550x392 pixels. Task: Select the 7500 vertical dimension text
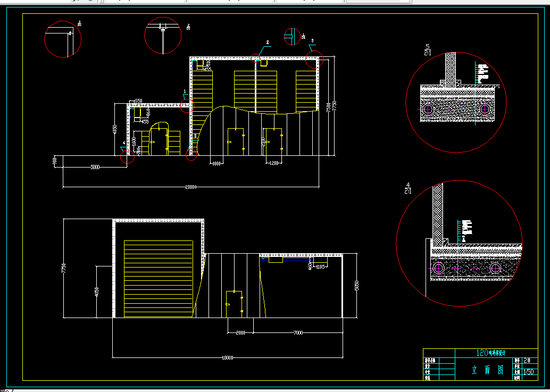328,107
